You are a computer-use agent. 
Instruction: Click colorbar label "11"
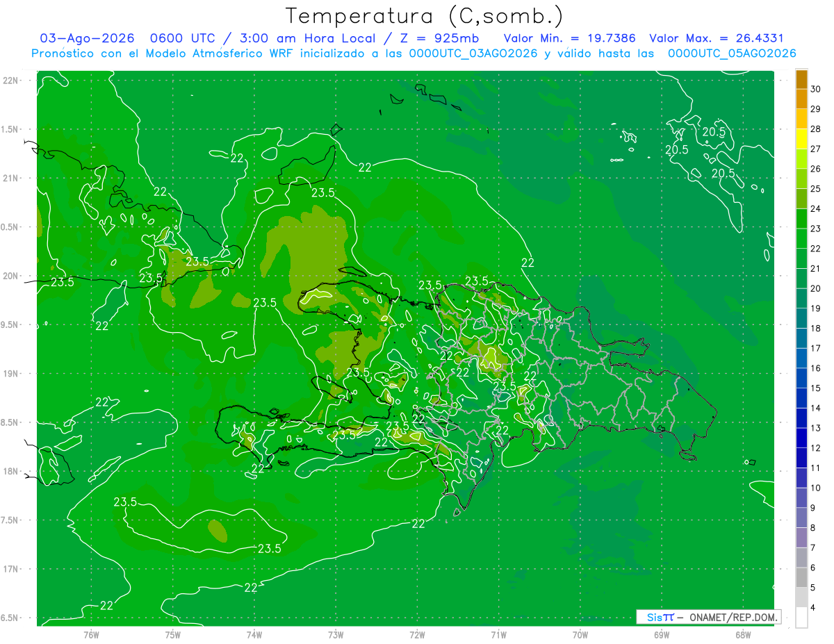816,468
